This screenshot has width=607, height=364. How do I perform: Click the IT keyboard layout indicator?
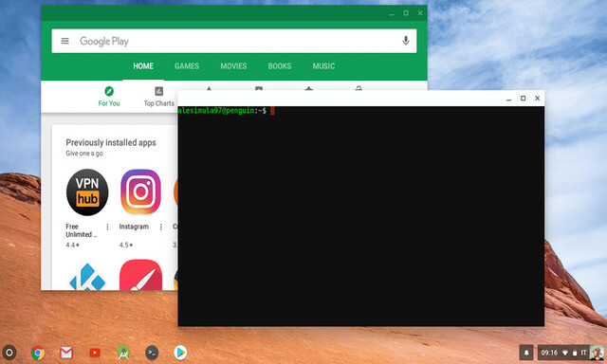pyautogui.click(x=584, y=353)
